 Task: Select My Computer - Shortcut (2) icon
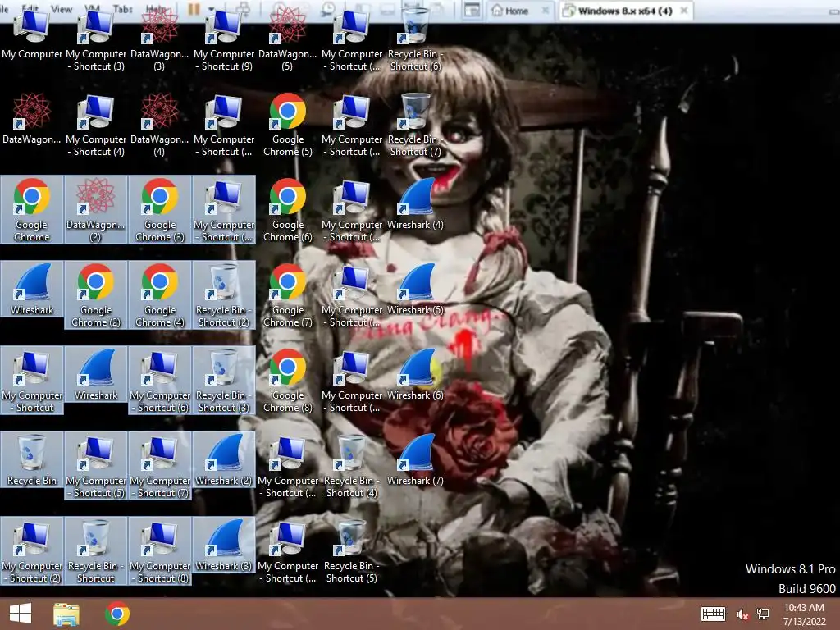[x=32, y=550]
